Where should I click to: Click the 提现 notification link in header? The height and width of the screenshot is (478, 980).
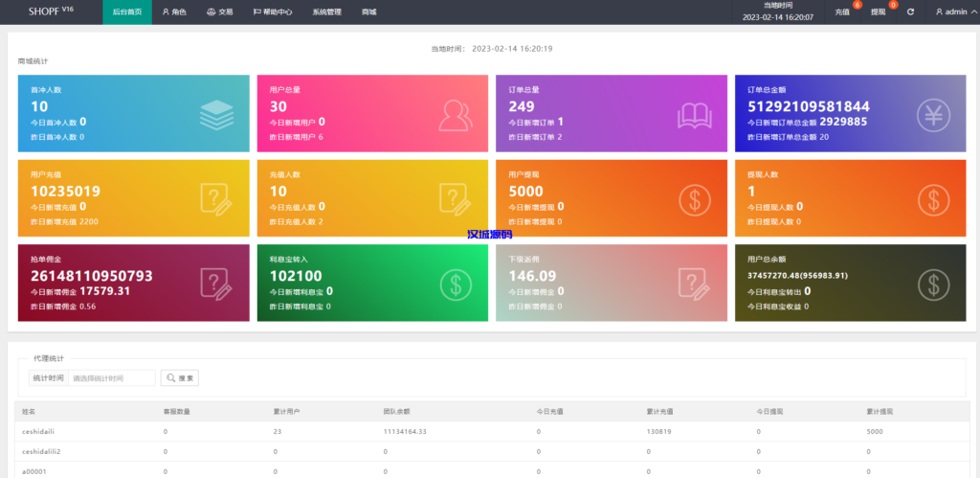(879, 11)
